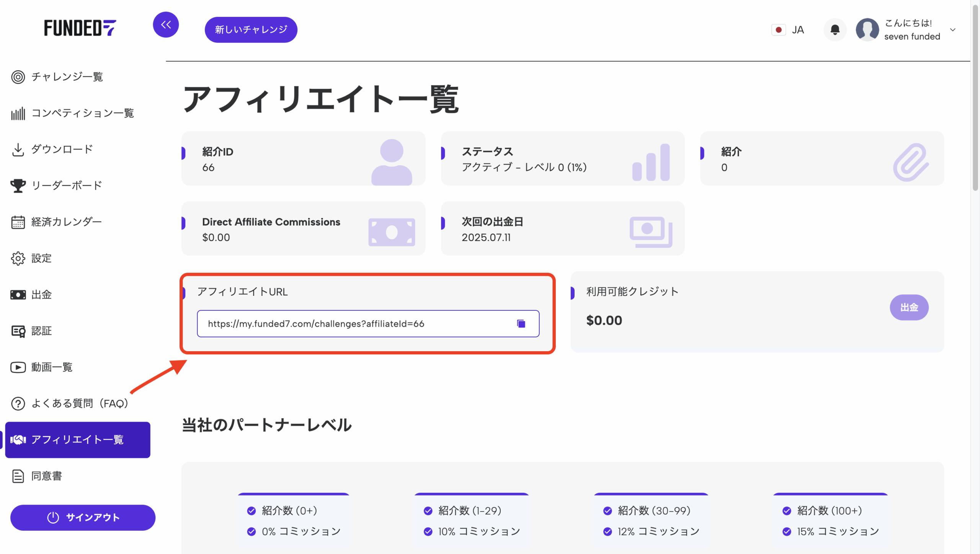Click the copy icon in affiliate URL field
Viewport: 980px width, 554px height.
coord(521,324)
